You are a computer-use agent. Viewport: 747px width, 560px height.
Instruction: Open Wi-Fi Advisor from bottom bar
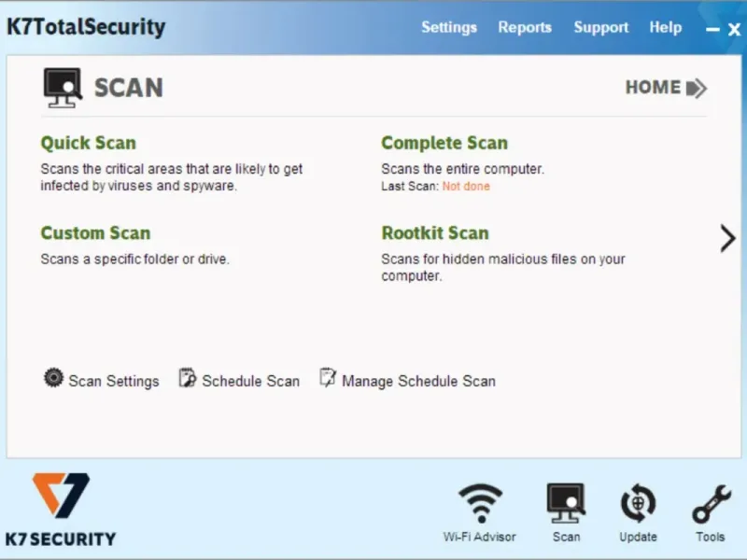480,512
